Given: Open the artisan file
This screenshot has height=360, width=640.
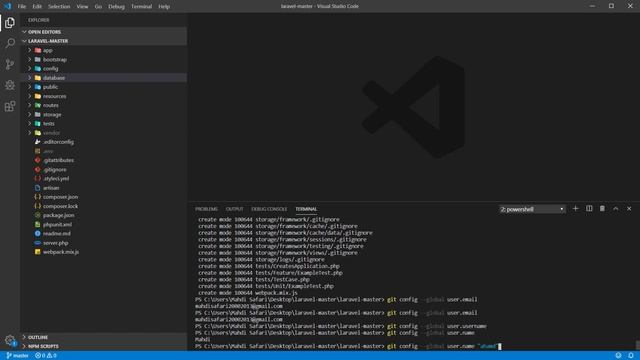Looking at the screenshot, I should (x=104, y=188).
